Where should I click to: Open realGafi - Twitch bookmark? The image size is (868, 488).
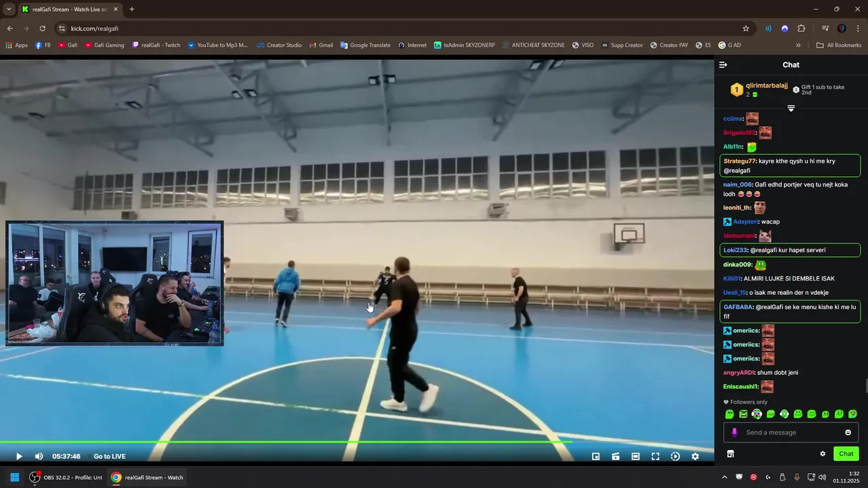click(x=156, y=45)
